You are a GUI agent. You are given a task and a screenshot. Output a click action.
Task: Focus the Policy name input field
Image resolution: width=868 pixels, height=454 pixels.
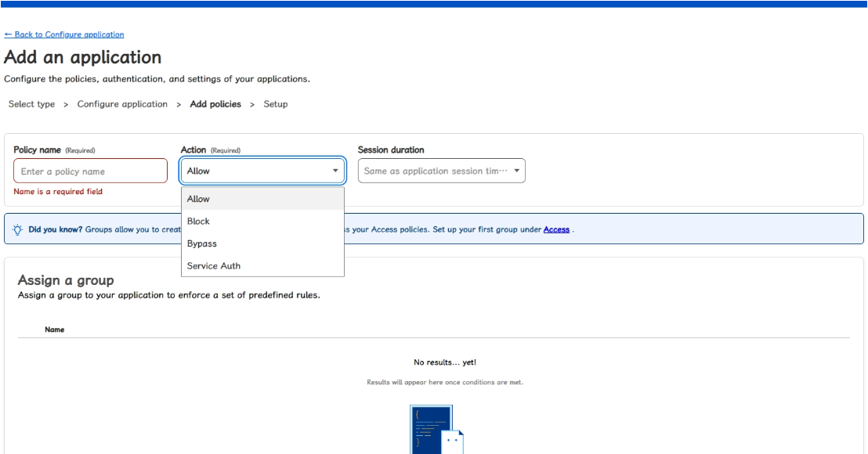90,171
